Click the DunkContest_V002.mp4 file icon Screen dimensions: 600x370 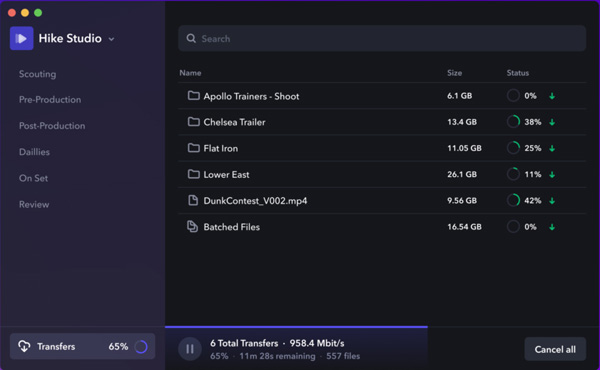(x=193, y=200)
